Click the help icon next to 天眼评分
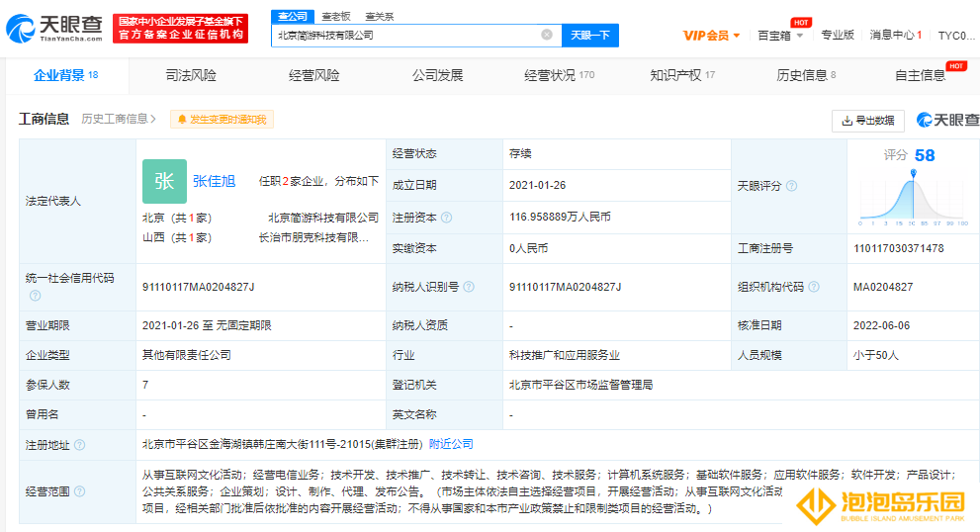 pos(791,186)
